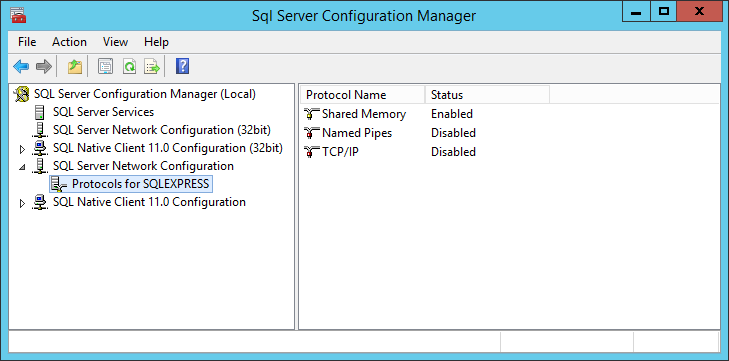
Task: Click the green Refresh toolbar icon
Action: coord(129,67)
